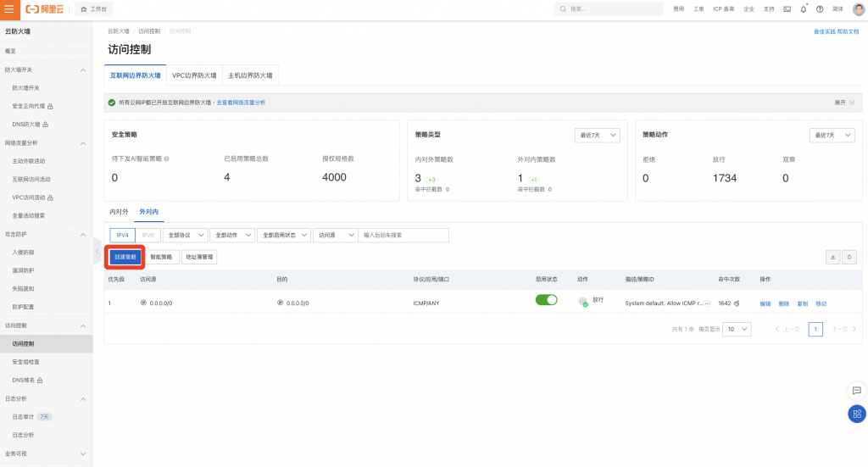Open the 访问源 filter dropdown
This screenshot has width=868, height=467.
coord(336,235)
